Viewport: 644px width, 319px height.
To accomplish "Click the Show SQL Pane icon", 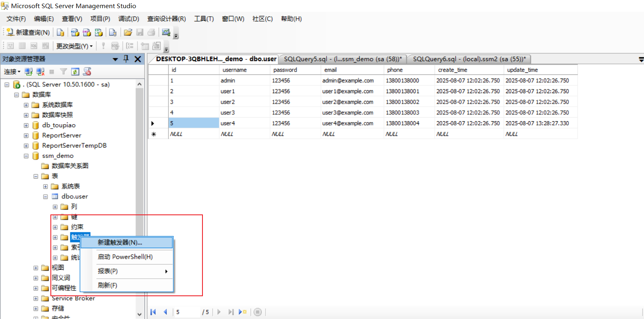I will tap(34, 46).
